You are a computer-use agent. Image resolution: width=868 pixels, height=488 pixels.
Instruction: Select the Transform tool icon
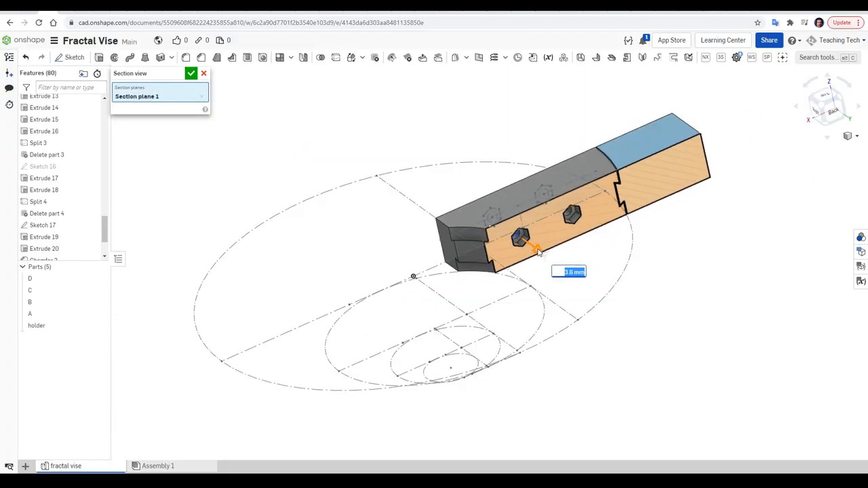click(351, 58)
